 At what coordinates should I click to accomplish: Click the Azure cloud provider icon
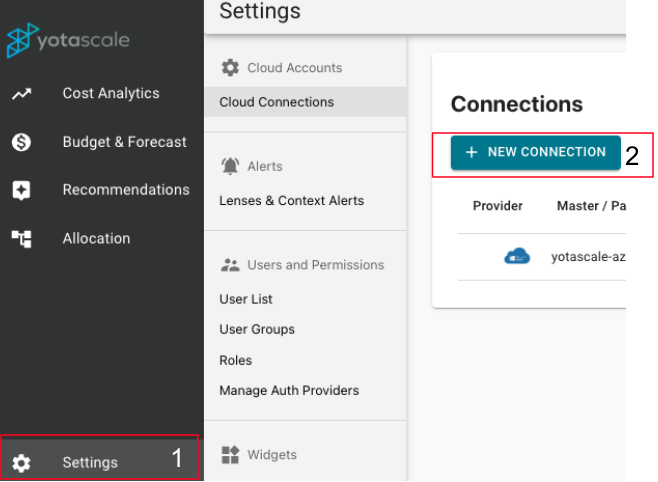click(516, 256)
